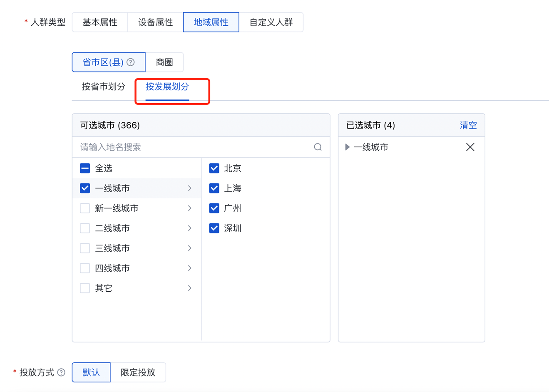Expand 二线城市 chevron arrow
Image resolution: width=549 pixels, height=392 pixels.
(189, 228)
